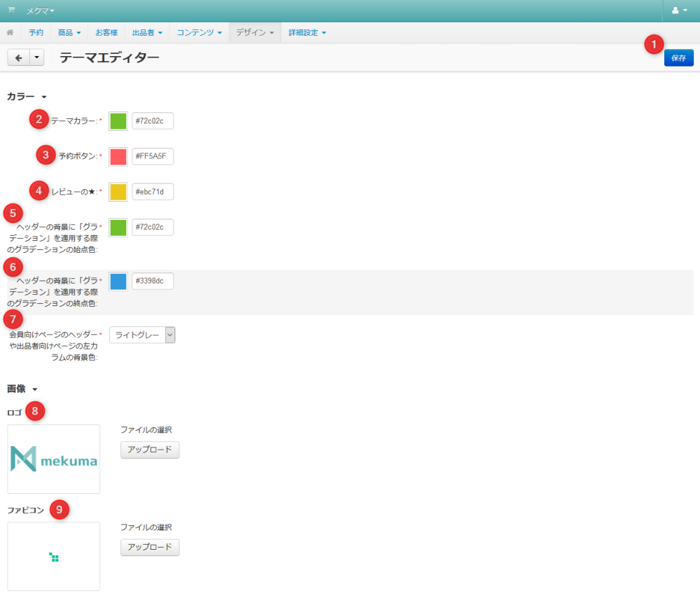Image resolution: width=700 pixels, height=603 pixels.
Task: Click the shopping cart icon in top bar
Action: (12, 10)
